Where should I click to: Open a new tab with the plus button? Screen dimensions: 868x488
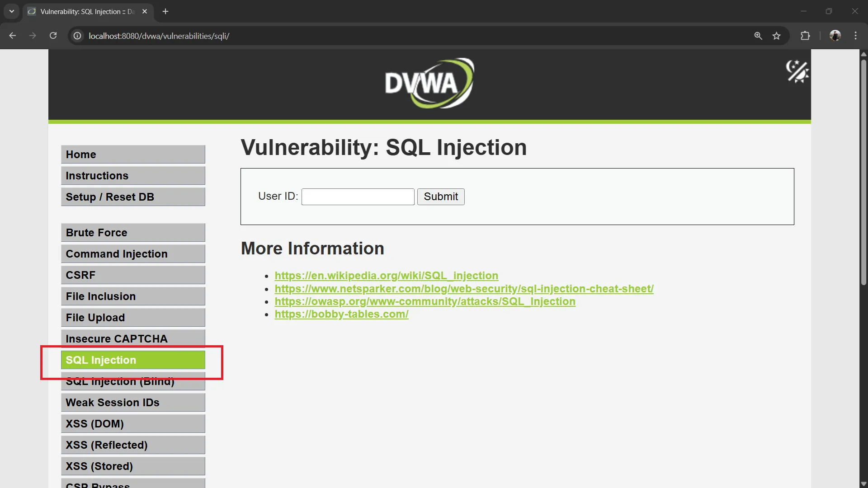tap(165, 11)
